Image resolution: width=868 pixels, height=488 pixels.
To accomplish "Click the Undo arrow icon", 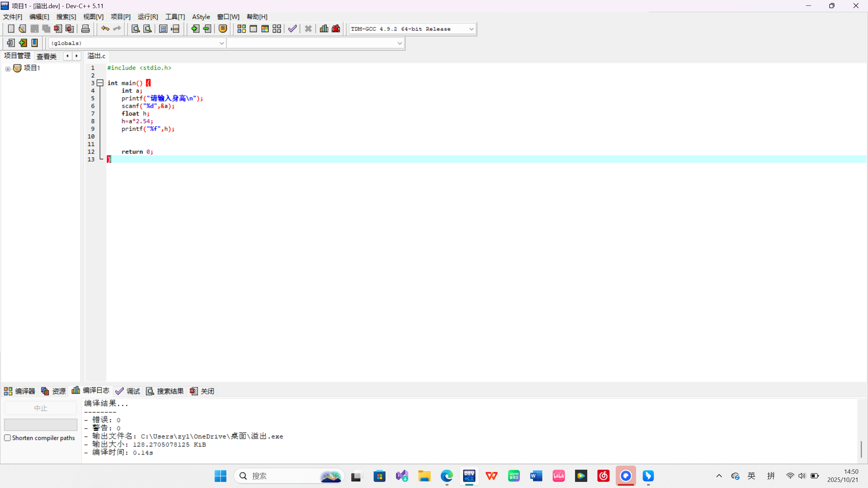I will coord(105,29).
